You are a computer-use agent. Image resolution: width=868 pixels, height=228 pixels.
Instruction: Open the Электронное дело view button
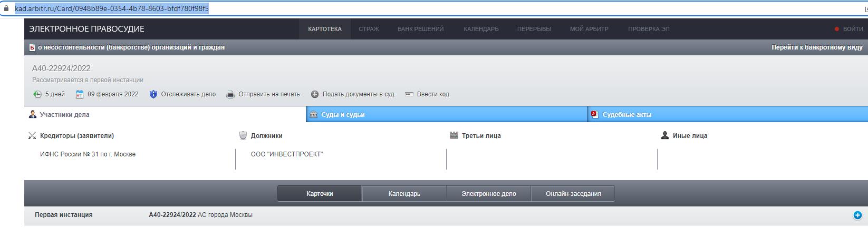coord(489,193)
